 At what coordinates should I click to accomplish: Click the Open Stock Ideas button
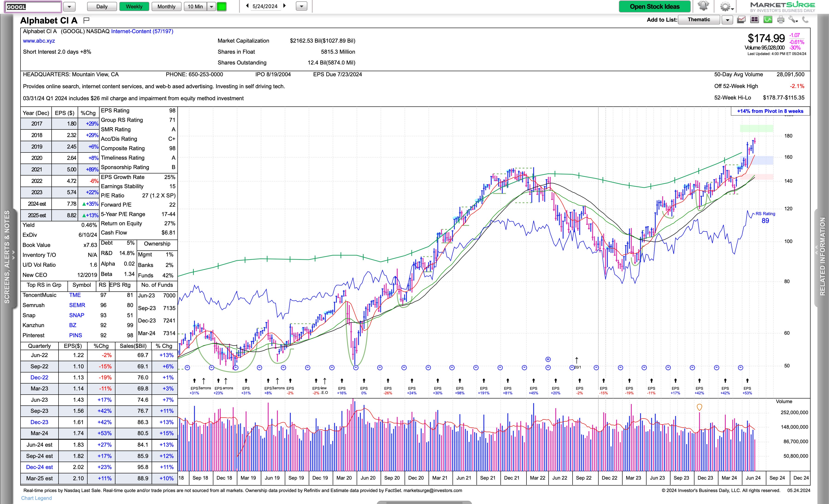tap(654, 6)
